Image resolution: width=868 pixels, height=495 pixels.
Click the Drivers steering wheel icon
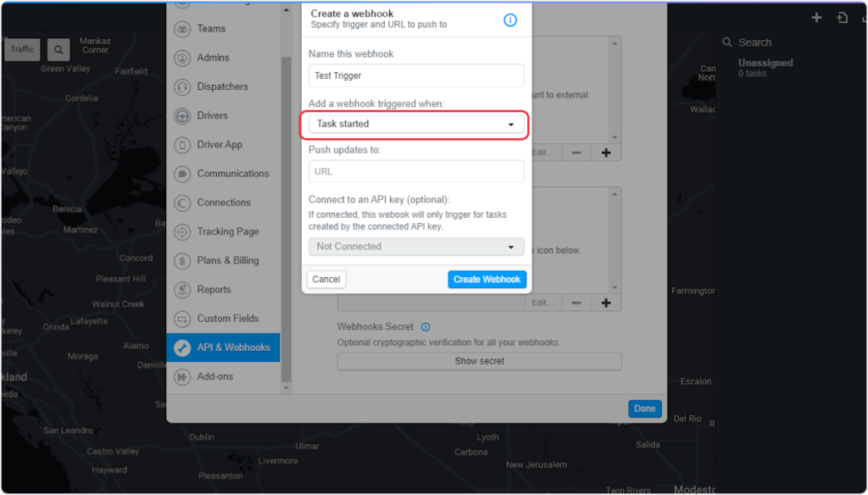coord(182,116)
